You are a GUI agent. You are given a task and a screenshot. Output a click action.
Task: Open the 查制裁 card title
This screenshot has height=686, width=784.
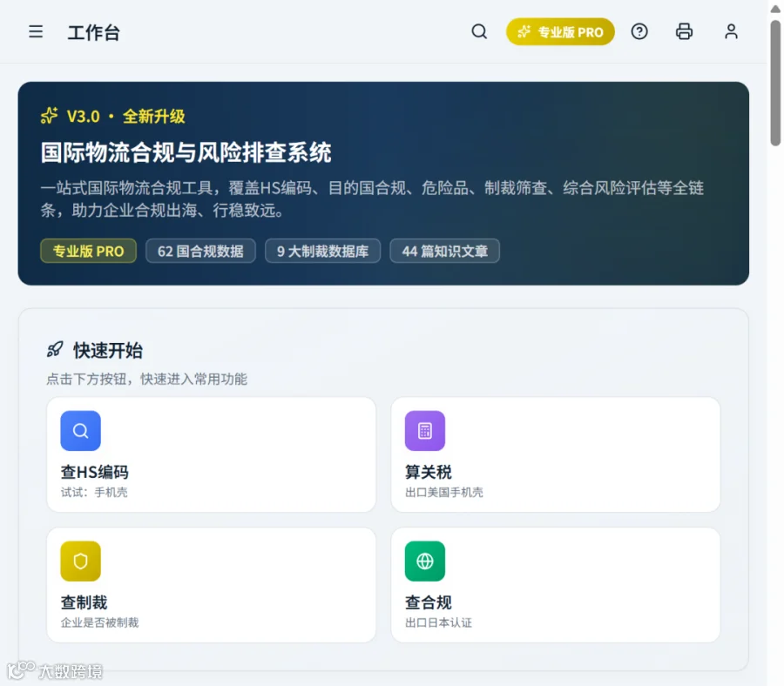(x=84, y=602)
